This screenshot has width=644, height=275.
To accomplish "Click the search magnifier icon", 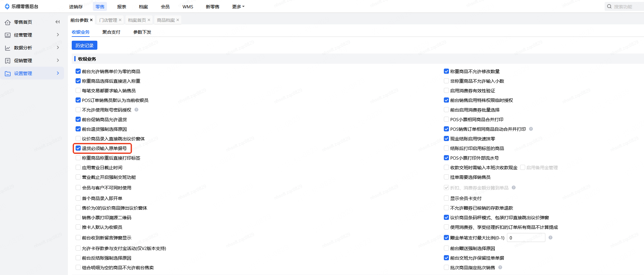I will click(609, 6).
